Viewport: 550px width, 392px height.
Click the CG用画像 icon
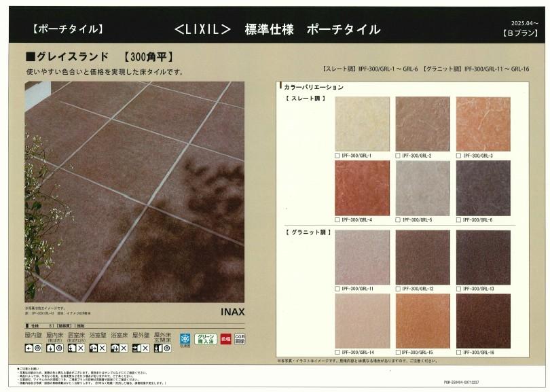click(x=240, y=338)
